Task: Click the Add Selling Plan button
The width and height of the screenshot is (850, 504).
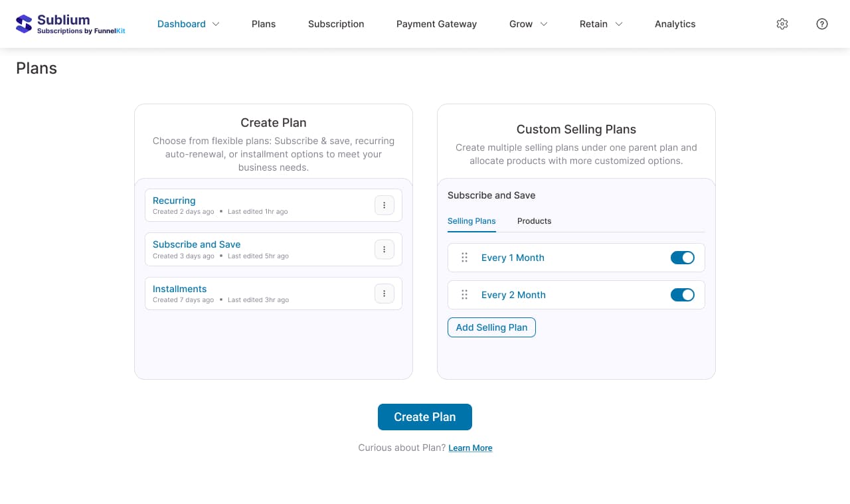Action: (x=491, y=327)
